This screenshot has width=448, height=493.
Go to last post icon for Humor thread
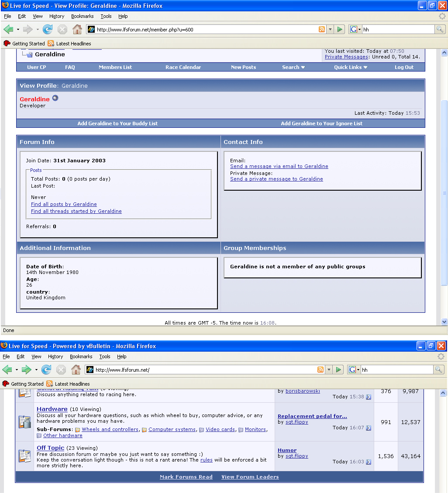[x=369, y=462]
